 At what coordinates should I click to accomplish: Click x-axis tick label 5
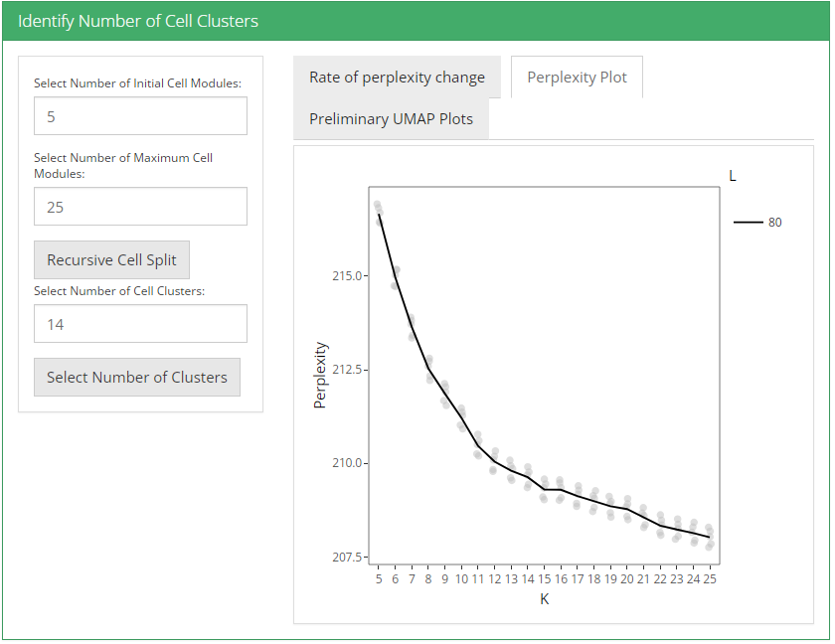click(379, 579)
